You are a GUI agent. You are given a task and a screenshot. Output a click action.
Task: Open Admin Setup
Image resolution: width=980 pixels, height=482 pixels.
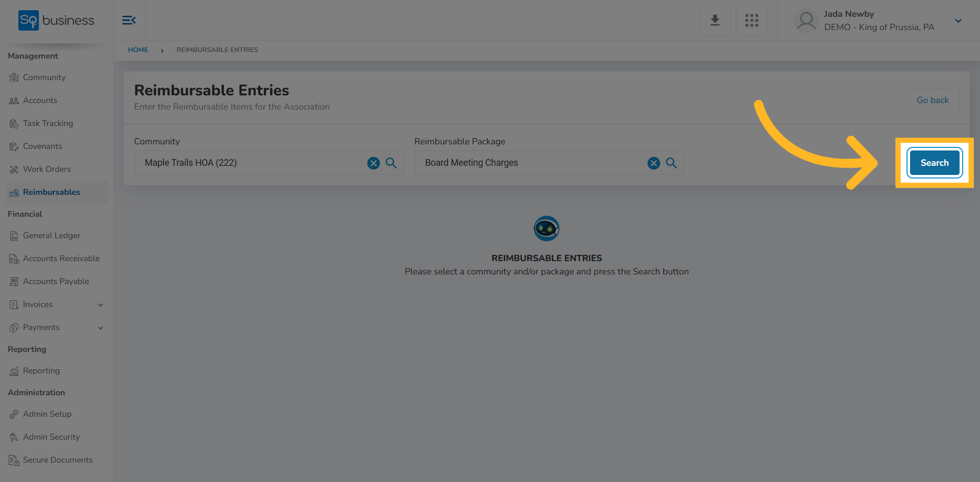tap(47, 414)
